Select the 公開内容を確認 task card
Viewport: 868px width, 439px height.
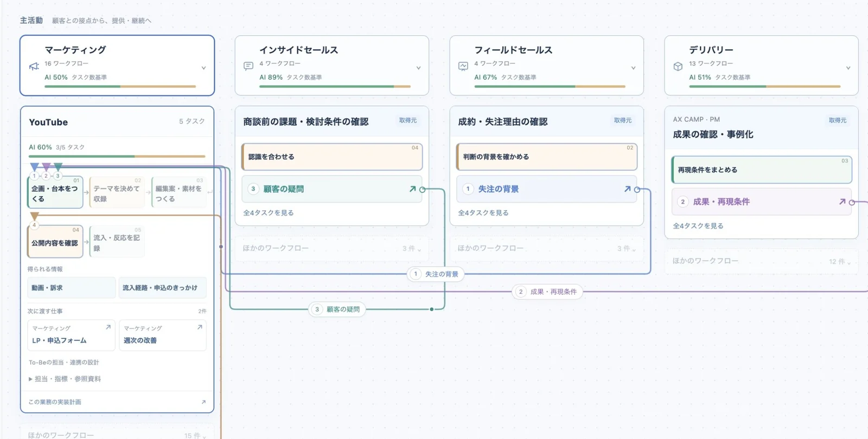coord(55,242)
